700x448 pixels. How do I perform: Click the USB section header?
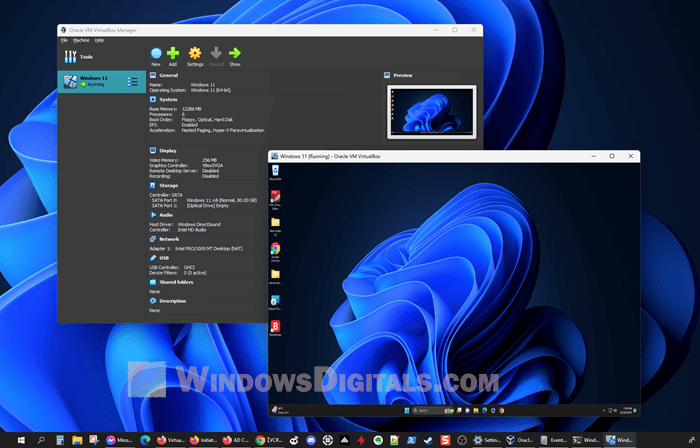pos(164,258)
